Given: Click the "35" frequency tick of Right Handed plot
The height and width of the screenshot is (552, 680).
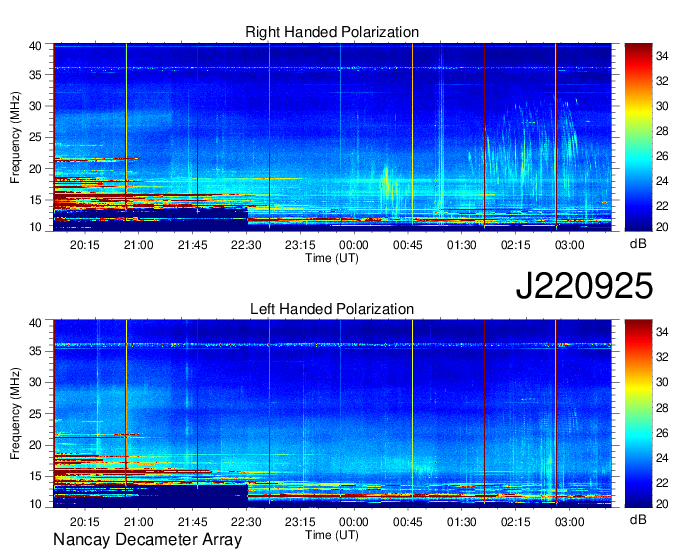Looking at the screenshot, I should pos(35,75).
